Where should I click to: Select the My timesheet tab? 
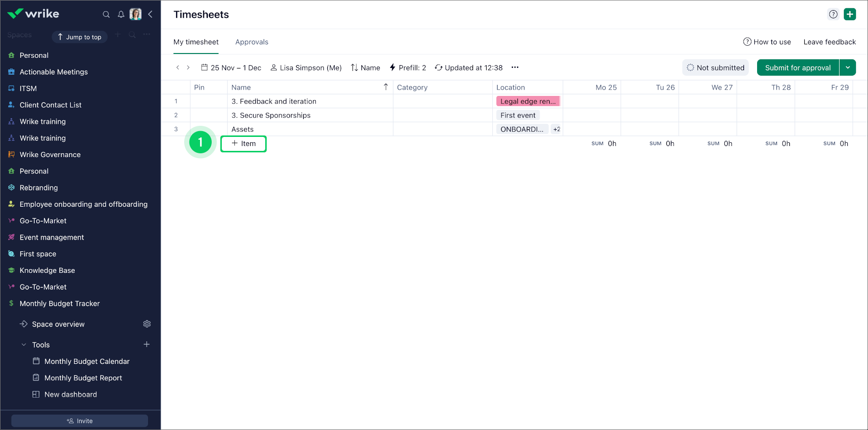coord(196,42)
